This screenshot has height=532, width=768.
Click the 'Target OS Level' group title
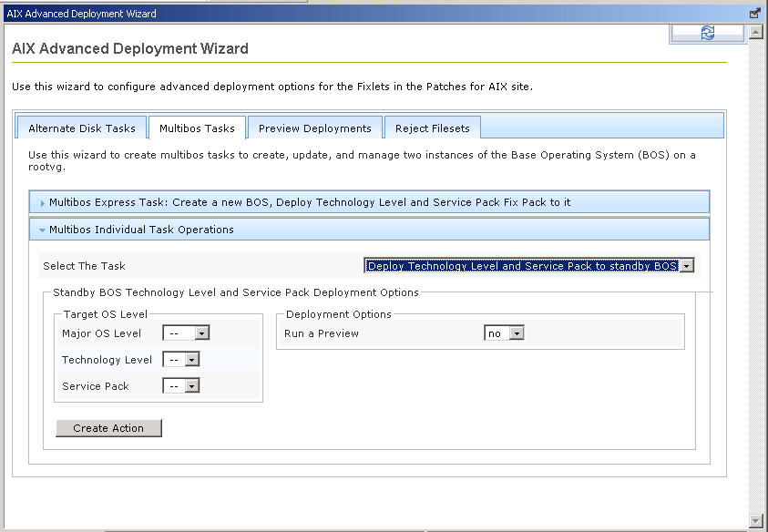click(x=106, y=314)
